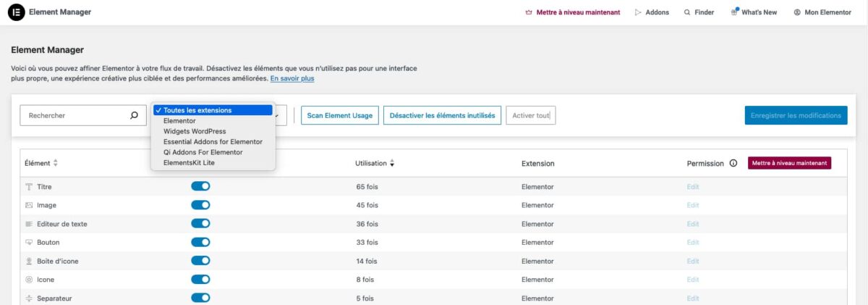868x305 pixels.
Task: Disable the Boite d'icone element
Action: (x=200, y=261)
